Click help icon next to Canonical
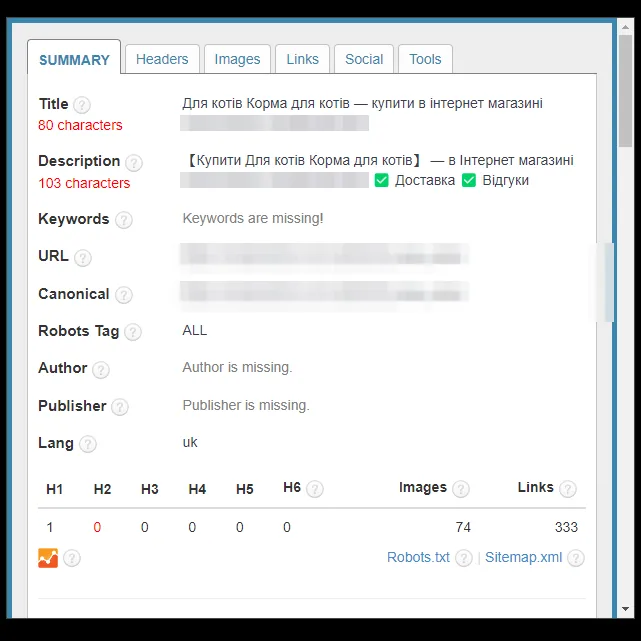The width and height of the screenshot is (641, 641). pos(123,295)
